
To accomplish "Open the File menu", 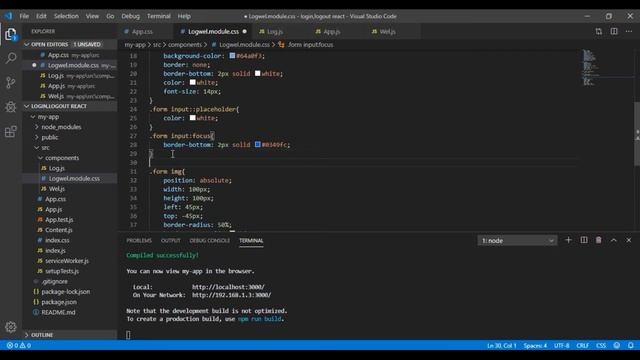I will pyautogui.click(x=24, y=16).
